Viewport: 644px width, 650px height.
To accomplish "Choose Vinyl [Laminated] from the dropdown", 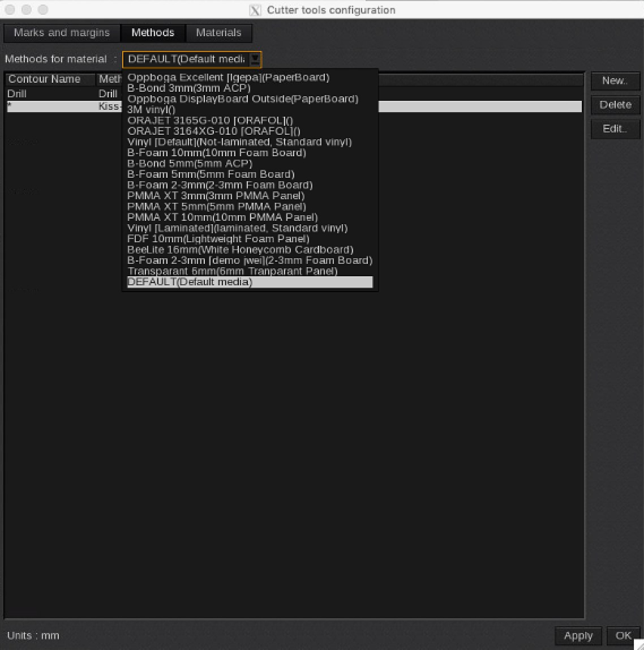I will [237, 228].
